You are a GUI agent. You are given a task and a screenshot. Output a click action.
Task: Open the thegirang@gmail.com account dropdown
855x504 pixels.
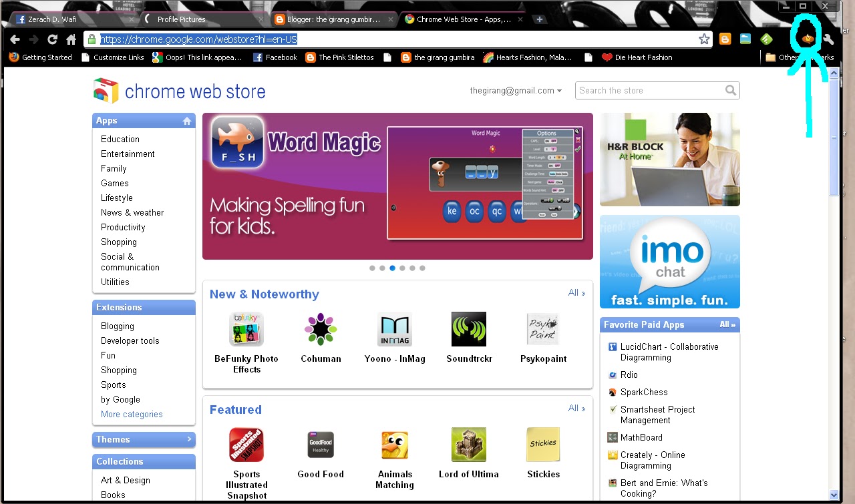516,91
